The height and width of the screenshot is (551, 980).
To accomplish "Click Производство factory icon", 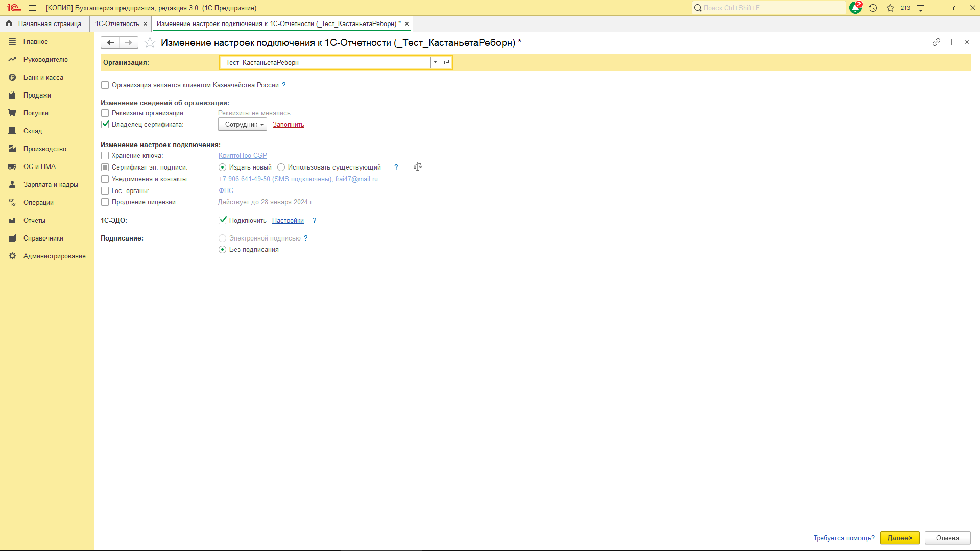I will pyautogui.click(x=12, y=149).
